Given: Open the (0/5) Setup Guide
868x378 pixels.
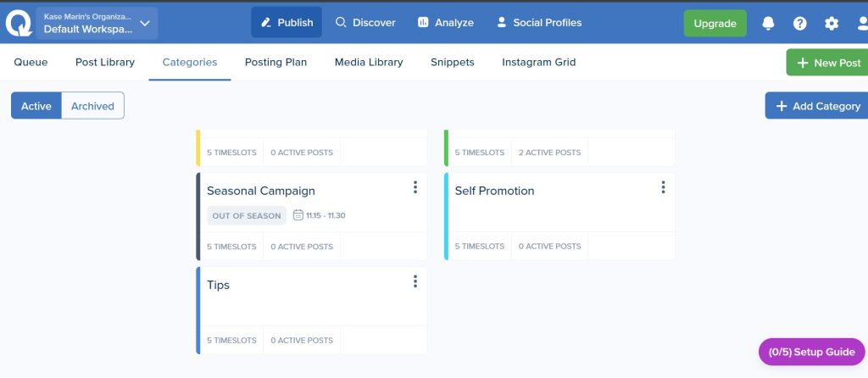Looking at the screenshot, I should click(811, 352).
